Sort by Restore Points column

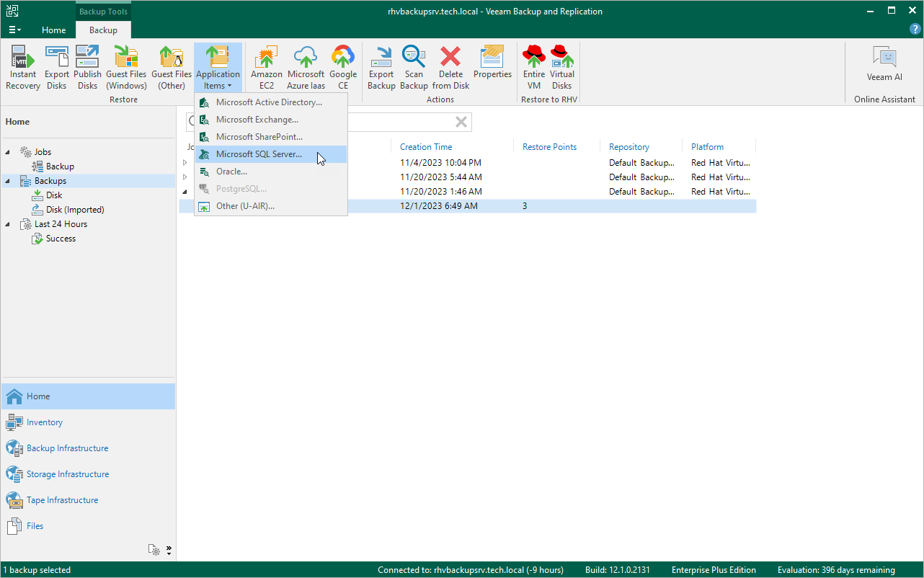point(549,147)
